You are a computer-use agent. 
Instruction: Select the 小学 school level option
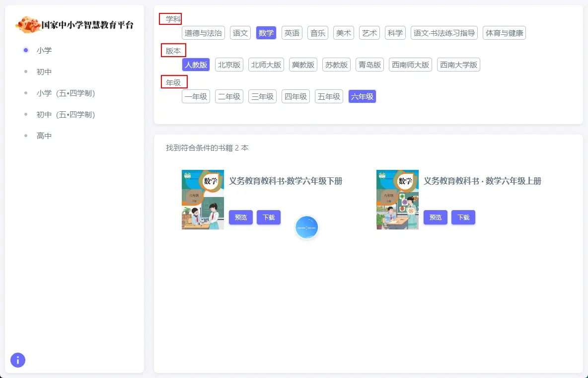[x=44, y=50]
